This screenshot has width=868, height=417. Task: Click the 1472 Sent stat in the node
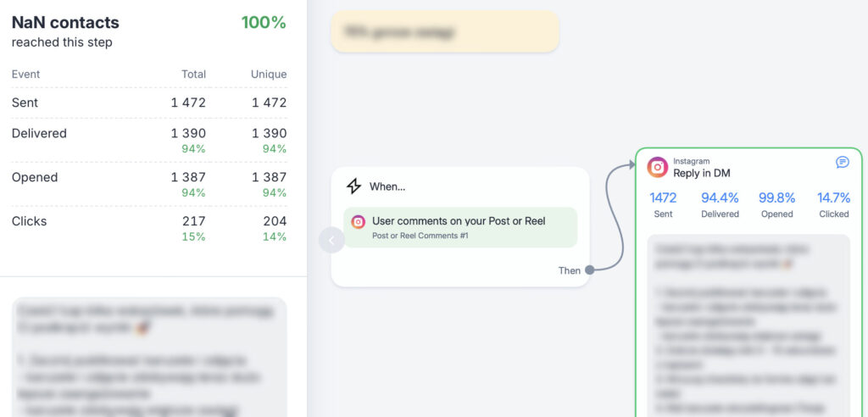(x=663, y=204)
